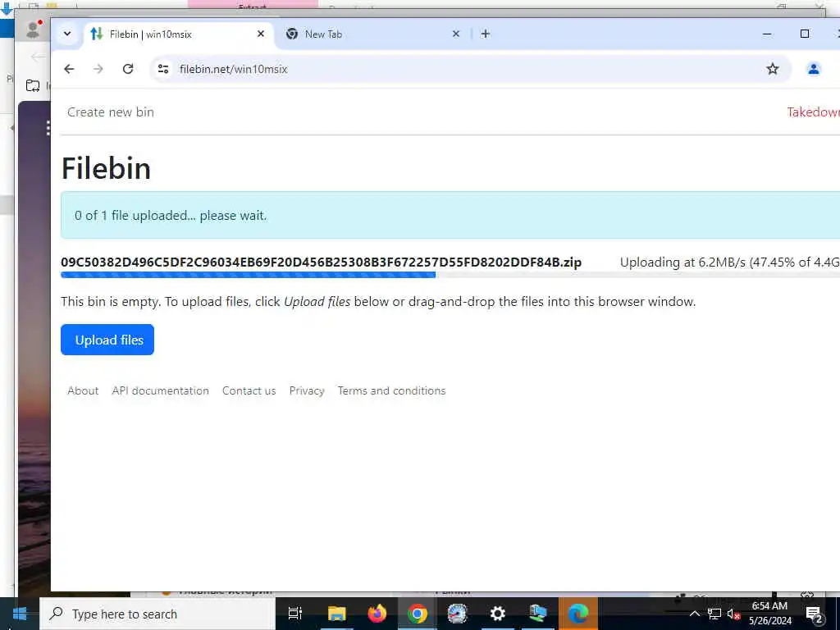Show hidden tray icons chevron
Image resolution: width=840 pixels, height=630 pixels.
point(694,614)
